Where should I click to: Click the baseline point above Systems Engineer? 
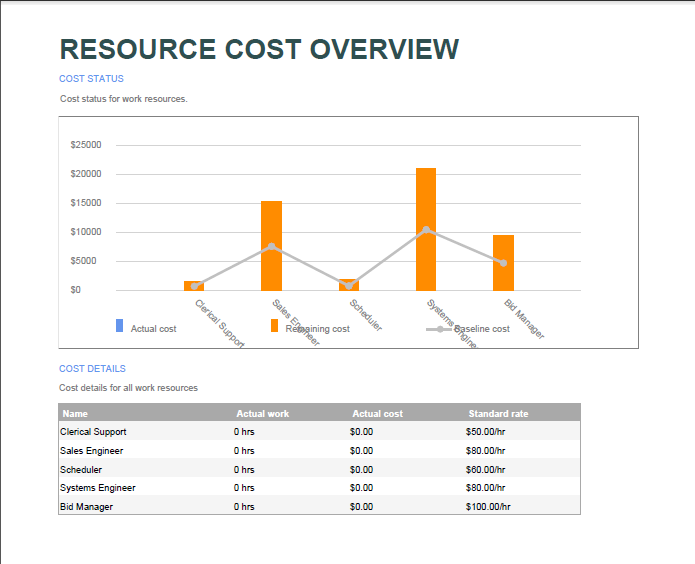point(426,229)
